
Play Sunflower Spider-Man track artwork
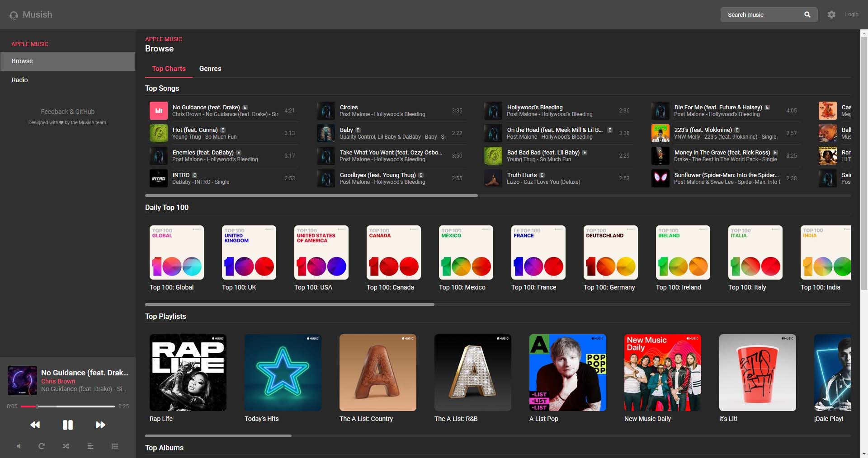coord(660,178)
